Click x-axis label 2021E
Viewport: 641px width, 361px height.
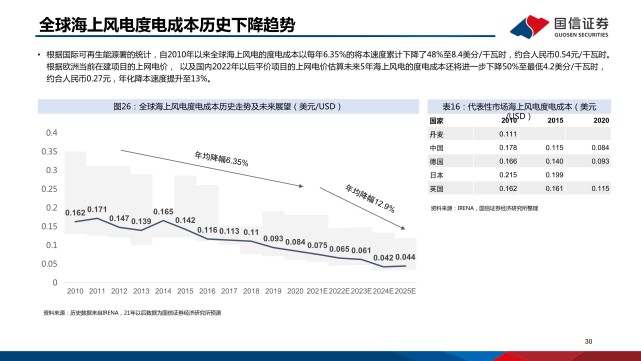tap(317, 291)
